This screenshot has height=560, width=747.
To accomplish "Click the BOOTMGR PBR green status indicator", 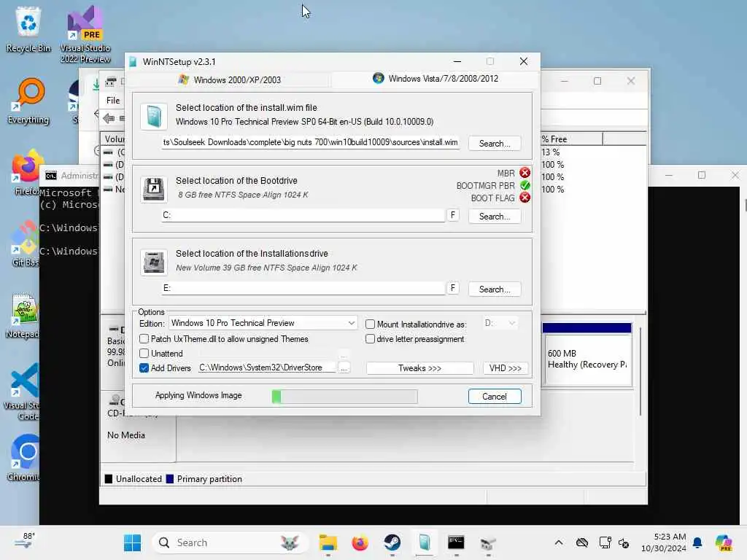I will point(525,185).
